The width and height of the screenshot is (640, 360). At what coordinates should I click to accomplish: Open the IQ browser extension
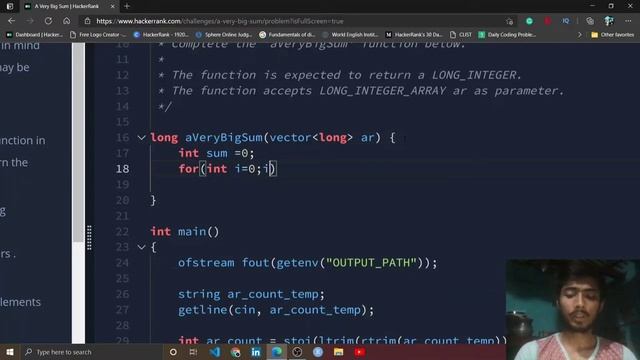point(565,21)
